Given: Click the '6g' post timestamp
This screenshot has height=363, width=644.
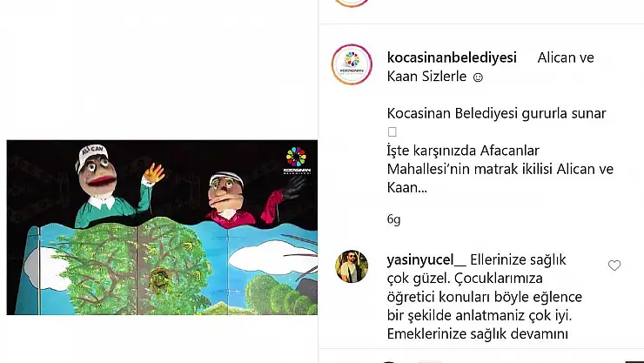Looking at the screenshot, I should [393, 219].
